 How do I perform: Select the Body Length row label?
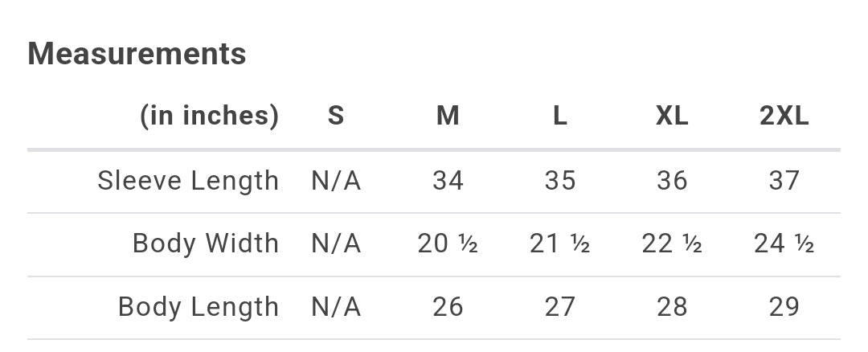(x=199, y=306)
